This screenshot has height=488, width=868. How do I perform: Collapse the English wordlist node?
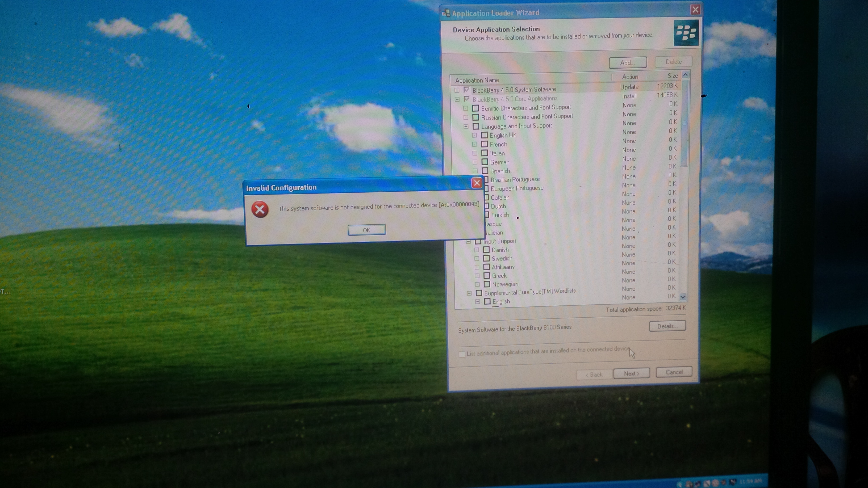click(x=477, y=302)
